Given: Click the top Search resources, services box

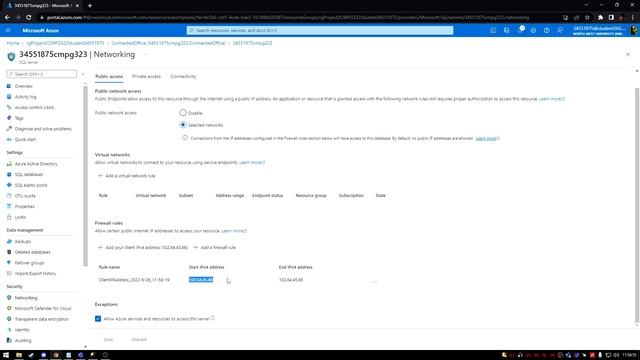Looking at the screenshot, I should pos(320,31).
